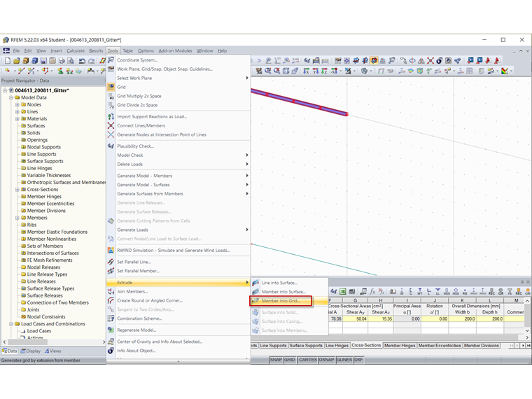Click the Join Members icon in menu
This screenshot has width=532, height=399.
(x=111, y=291)
